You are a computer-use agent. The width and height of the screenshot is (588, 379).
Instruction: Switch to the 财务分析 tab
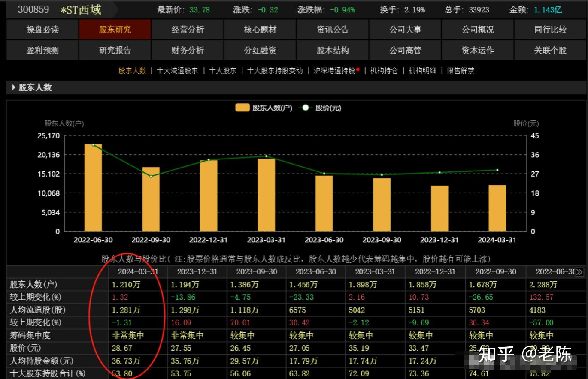coord(187,50)
